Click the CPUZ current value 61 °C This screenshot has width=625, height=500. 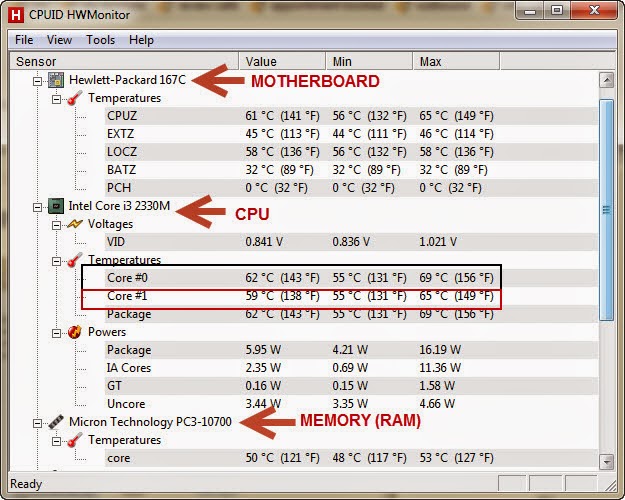(283, 116)
